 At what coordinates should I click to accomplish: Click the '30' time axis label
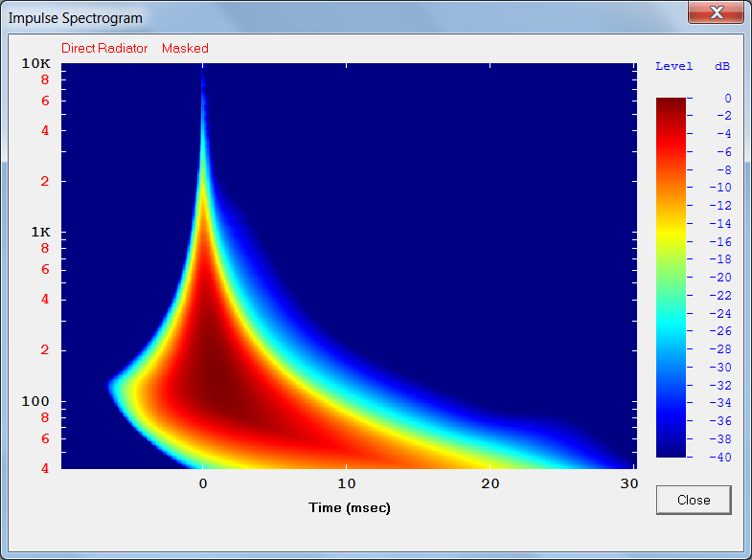point(629,483)
